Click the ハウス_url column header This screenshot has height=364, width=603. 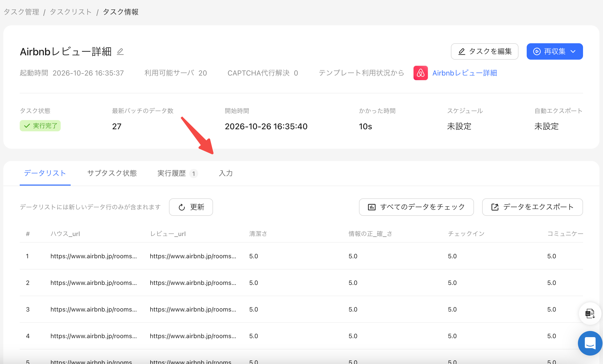[x=65, y=234]
